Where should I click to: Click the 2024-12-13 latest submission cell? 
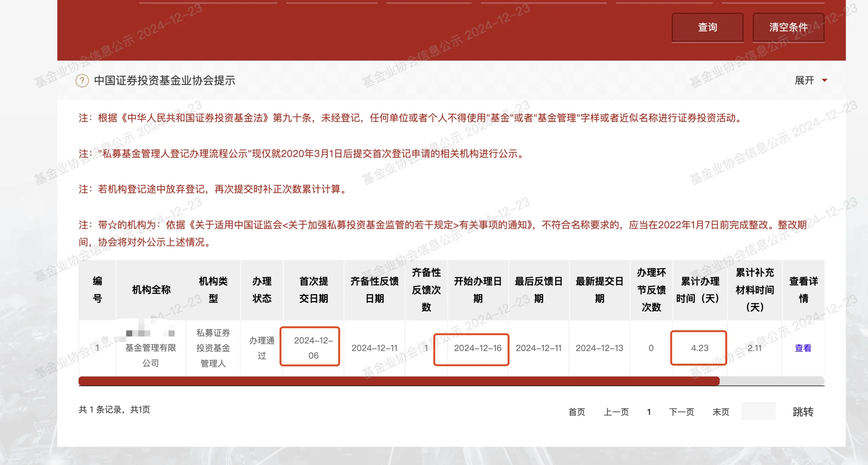[600, 348]
